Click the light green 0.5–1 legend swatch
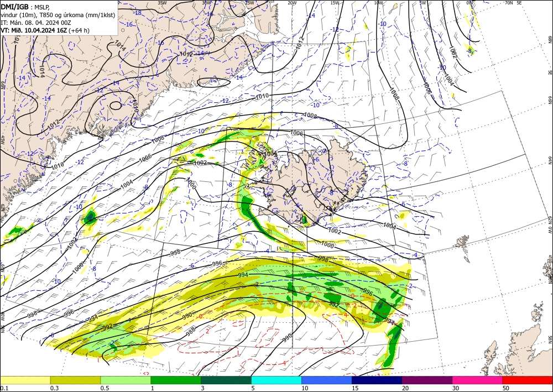The height and width of the screenshot is (392, 553). (126, 380)
